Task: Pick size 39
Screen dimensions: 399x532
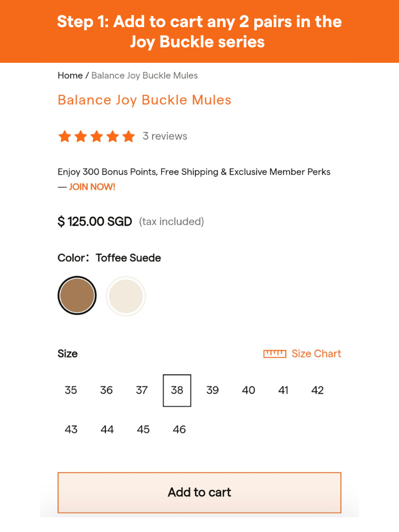Action: [212, 390]
